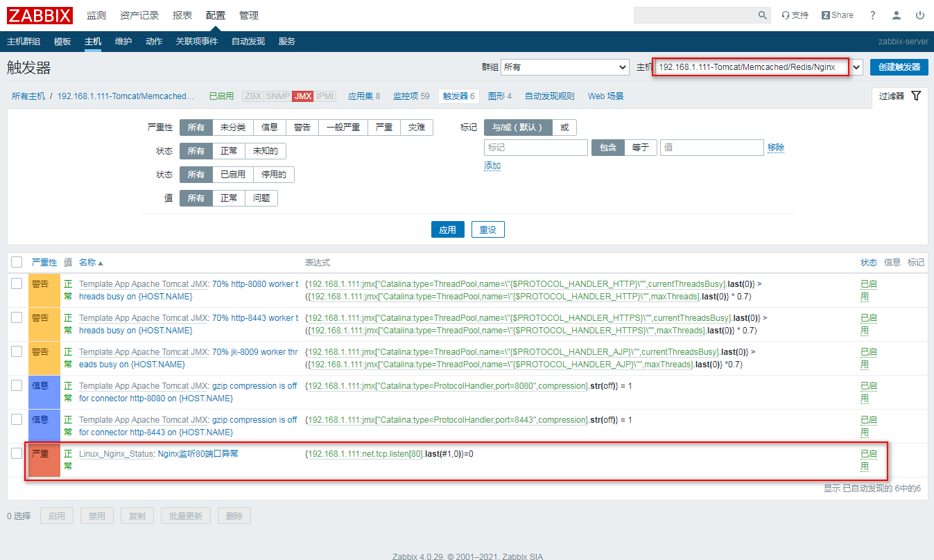Image resolution: width=934 pixels, height=560 pixels.
Task: Click the search magnifier icon
Action: click(762, 15)
